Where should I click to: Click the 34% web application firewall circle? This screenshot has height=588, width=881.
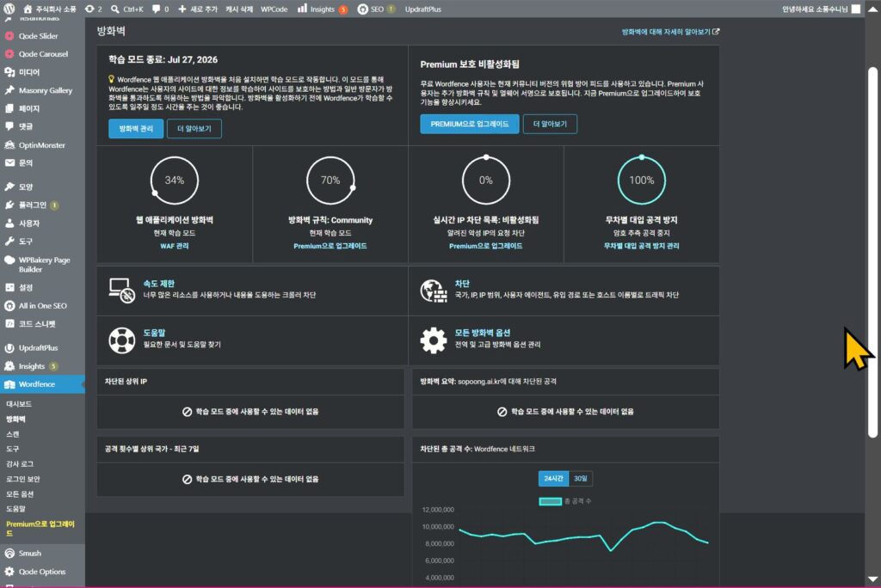click(x=174, y=181)
